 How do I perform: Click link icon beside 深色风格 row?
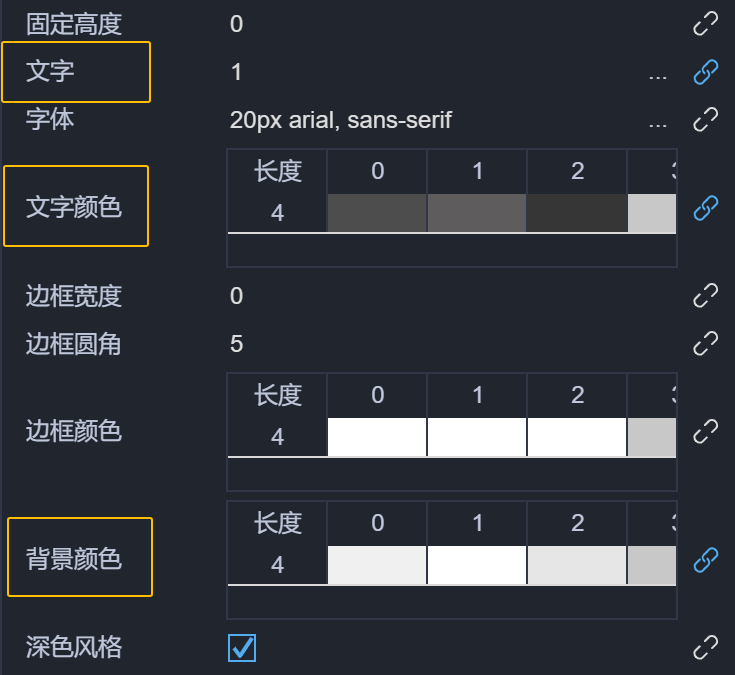click(x=706, y=647)
